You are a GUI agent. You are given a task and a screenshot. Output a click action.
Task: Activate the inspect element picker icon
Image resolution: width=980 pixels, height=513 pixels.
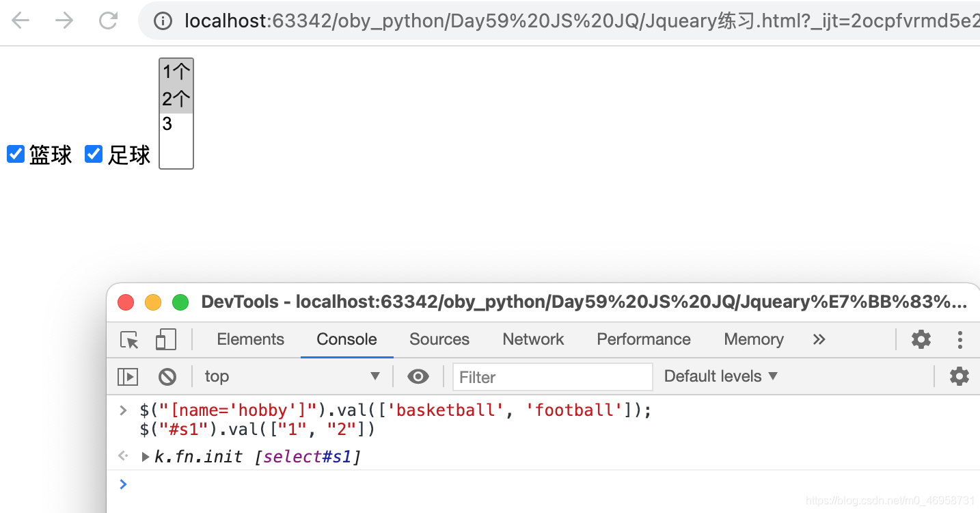click(x=129, y=340)
